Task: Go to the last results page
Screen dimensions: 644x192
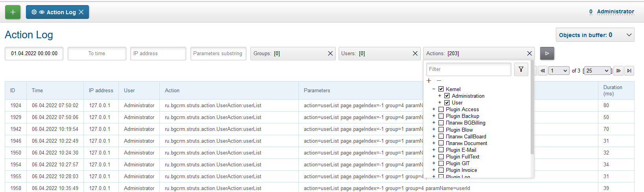Action: coord(629,71)
